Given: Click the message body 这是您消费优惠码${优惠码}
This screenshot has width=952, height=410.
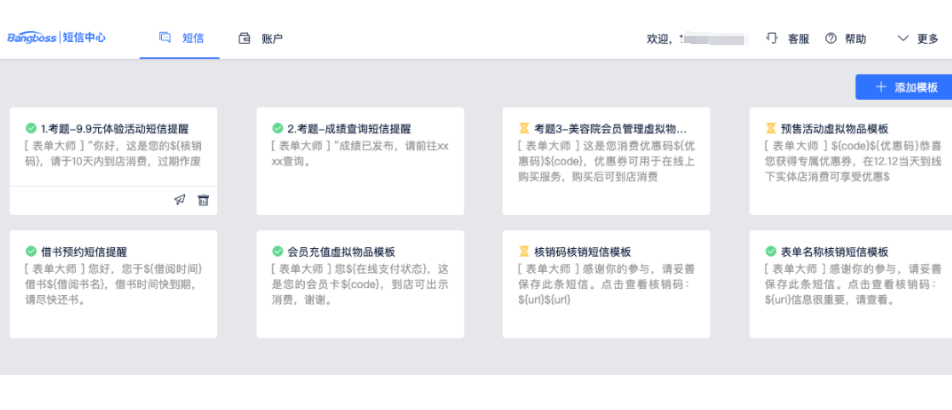Looking at the screenshot, I should [606, 161].
